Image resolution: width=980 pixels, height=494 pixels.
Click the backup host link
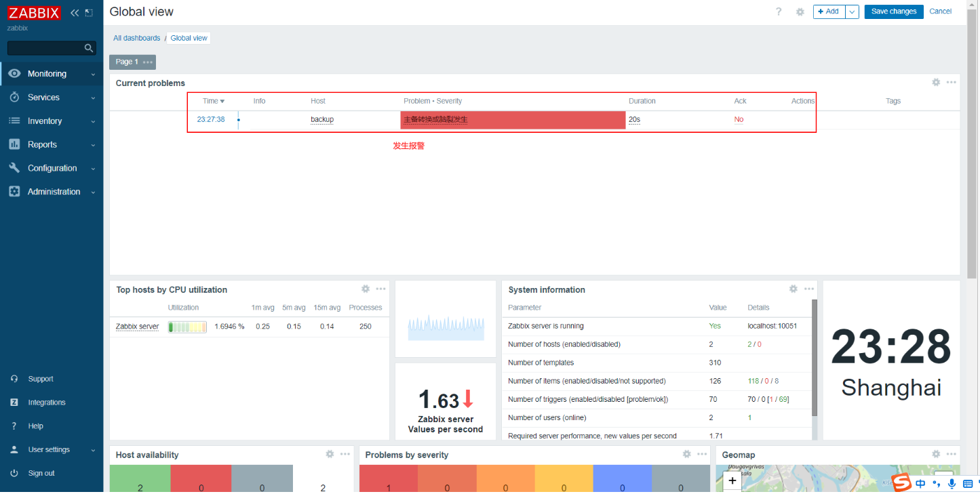pyautogui.click(x=322, y=119)
